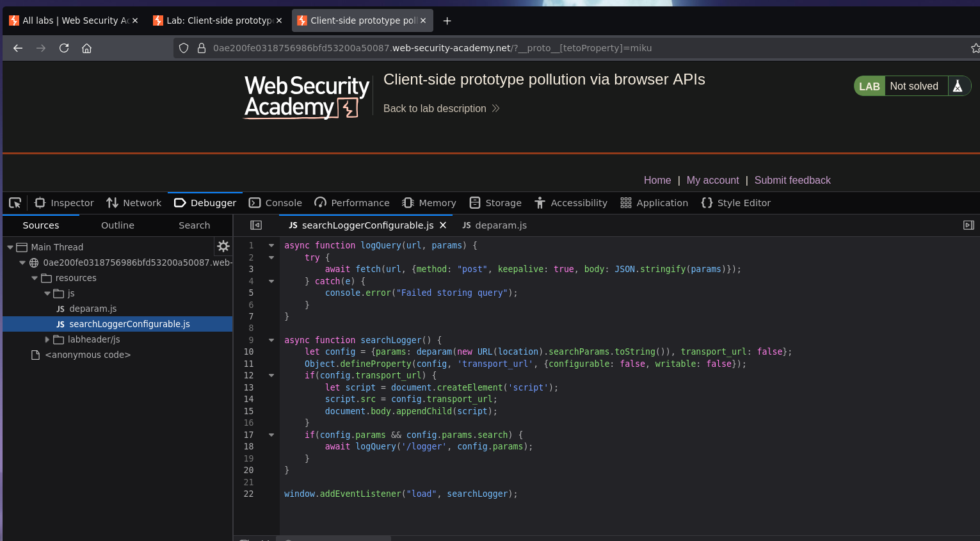Fold the try block at line 2
The image size is (980, 541).
tap(271, 257)
